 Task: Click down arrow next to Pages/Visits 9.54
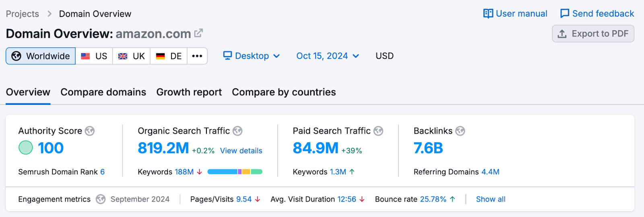tap(258, 199)
